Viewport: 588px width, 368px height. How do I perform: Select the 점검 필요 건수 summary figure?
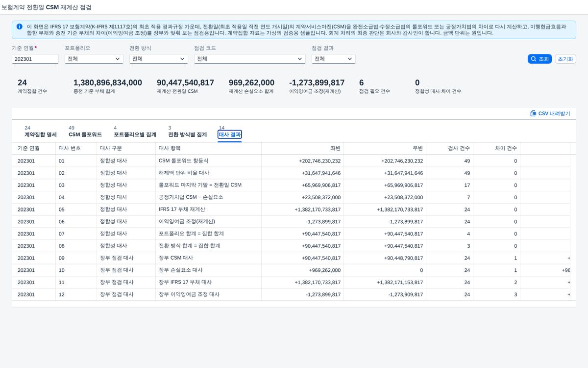tap(362, 82)
